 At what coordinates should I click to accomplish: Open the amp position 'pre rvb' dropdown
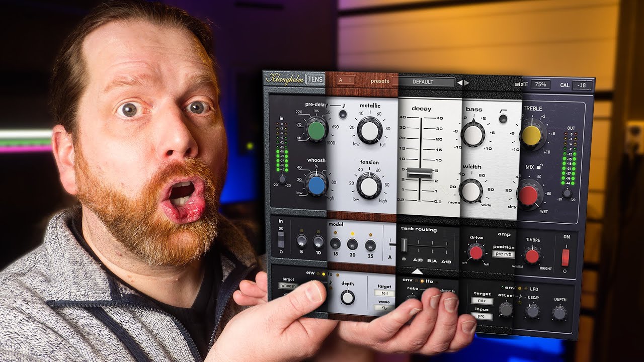click(503, 254)
